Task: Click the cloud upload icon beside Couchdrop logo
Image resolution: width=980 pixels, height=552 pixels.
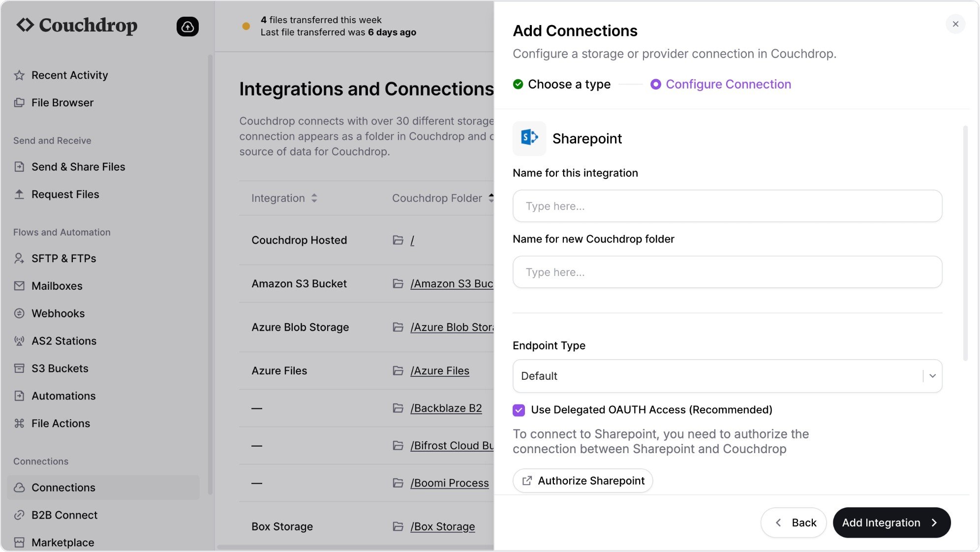Action: pos(187,27)
